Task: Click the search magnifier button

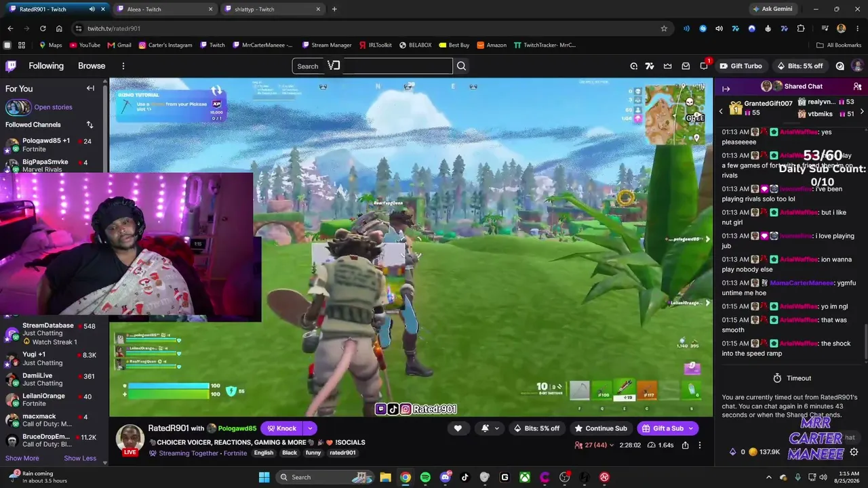Action: (461, 66)
